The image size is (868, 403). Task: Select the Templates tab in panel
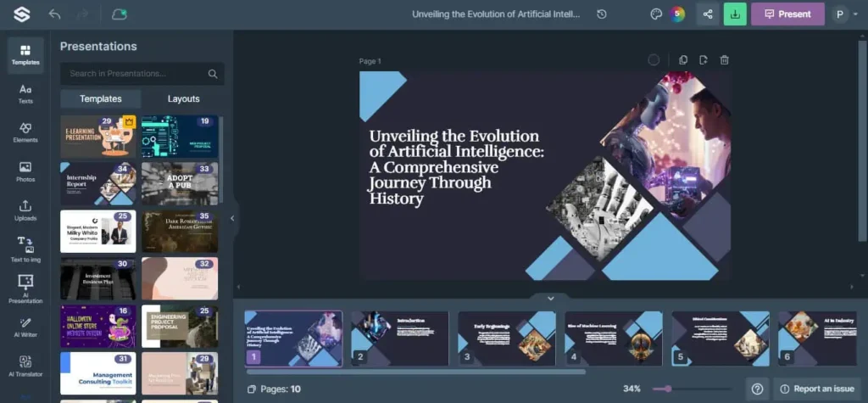(100, 98)
